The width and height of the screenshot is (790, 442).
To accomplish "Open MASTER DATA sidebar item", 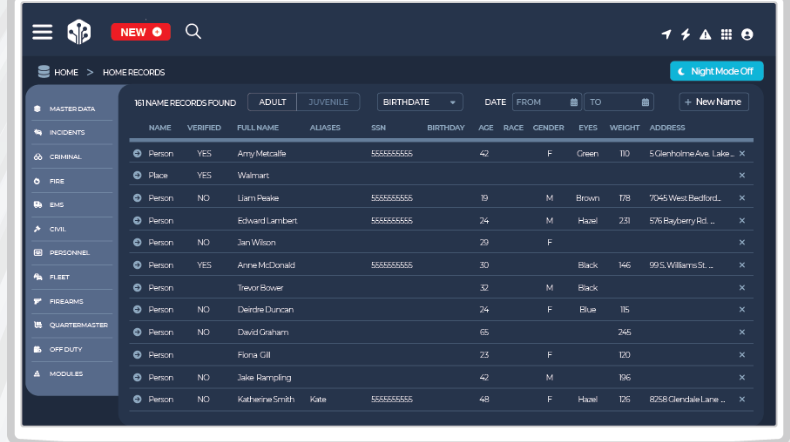I will coord(72,109).
